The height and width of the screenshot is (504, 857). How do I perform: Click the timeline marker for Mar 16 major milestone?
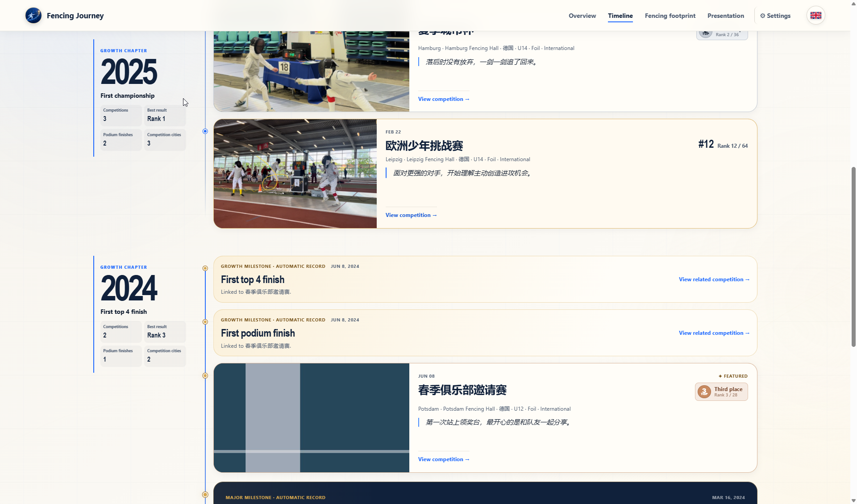[x=205, y=495]
